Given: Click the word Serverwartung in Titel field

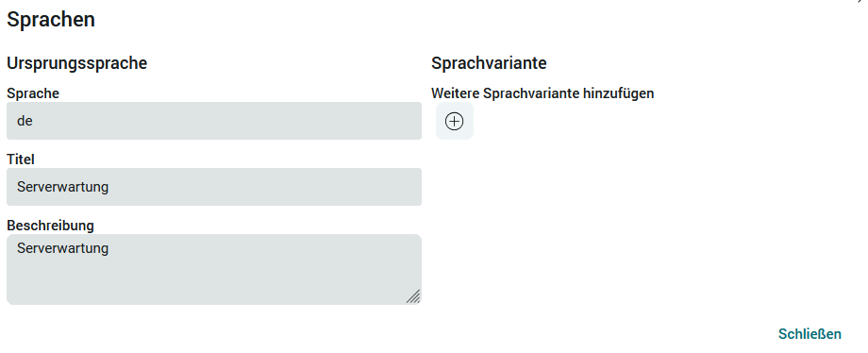Looking at the screenshot, I should tap(62, 187).
